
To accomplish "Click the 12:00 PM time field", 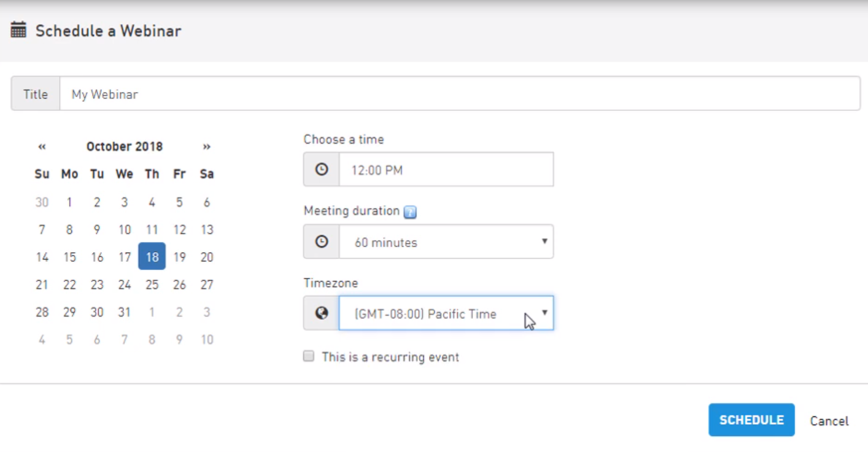I will coord(446,170).
